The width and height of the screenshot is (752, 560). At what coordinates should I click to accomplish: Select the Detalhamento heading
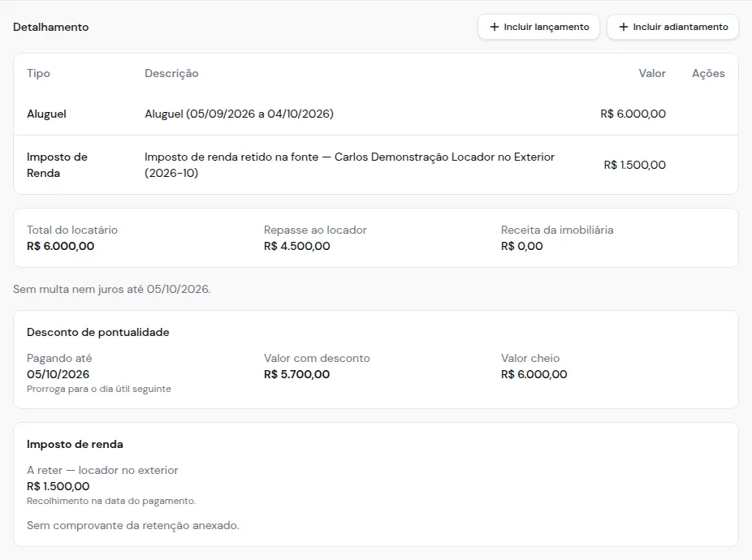[51, 27]
